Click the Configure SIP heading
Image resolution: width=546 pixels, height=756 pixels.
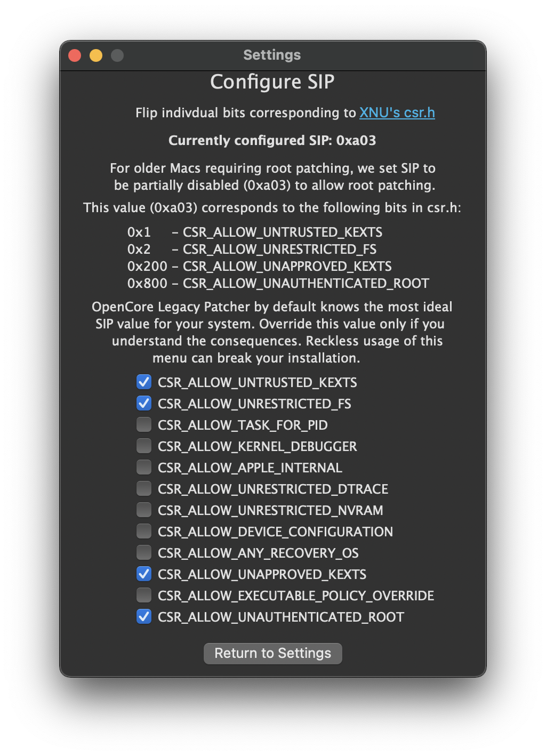point(272,82)
